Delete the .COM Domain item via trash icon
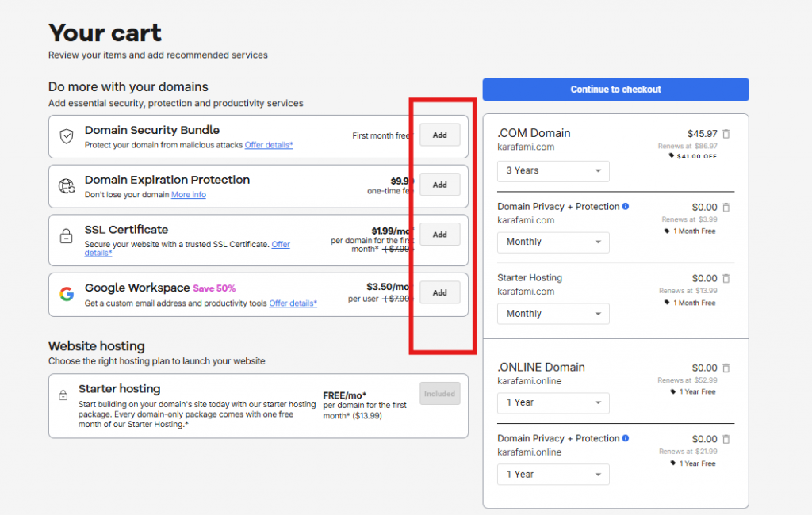Image resolution: width=812 pixels, height=515 pixels. pyautogui.click(x=726, y=134)
